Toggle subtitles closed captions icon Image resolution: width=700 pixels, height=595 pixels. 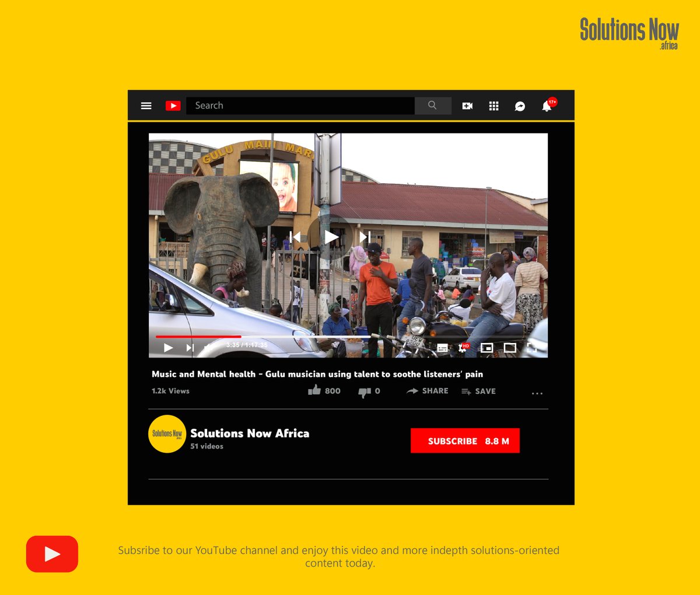coord(443,348)
